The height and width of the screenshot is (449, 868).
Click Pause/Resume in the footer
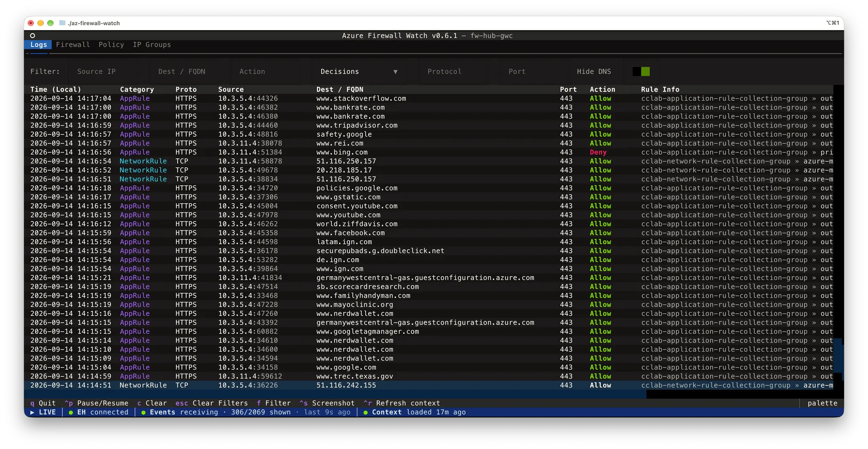coord(96,403)
